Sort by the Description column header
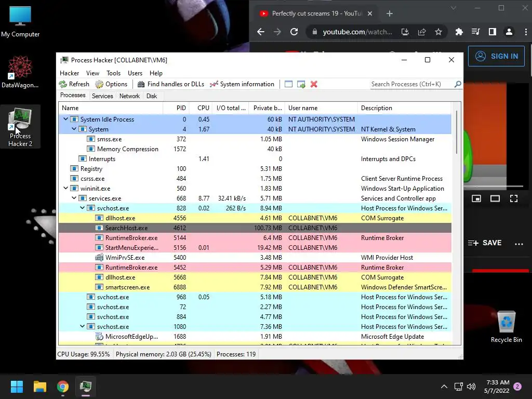This screenshot has height=399, width=532. coord(404,108)
